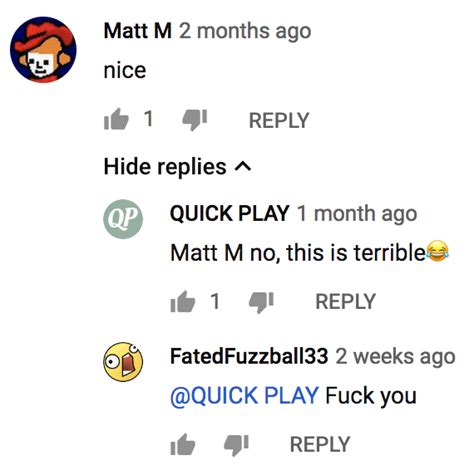Like Matt M's "nice" comment
474x470 pixels.
point(116,119)
